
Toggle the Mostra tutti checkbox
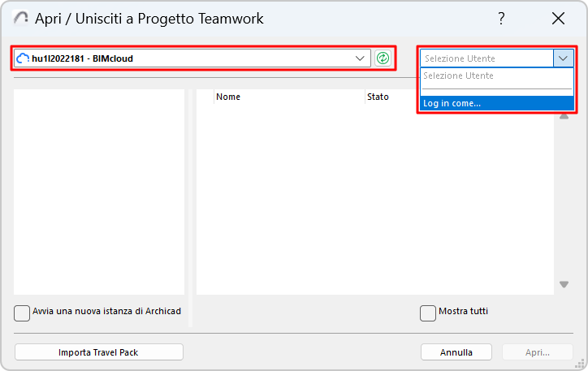click(427, 313)
